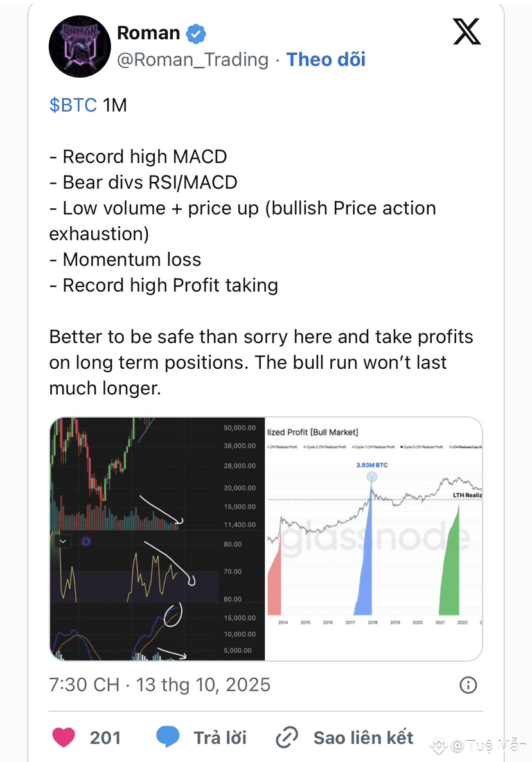The width and height of the screenshot is (532, 762).
Task: Open the $BTC cashtag
Action: click(73, 105)
